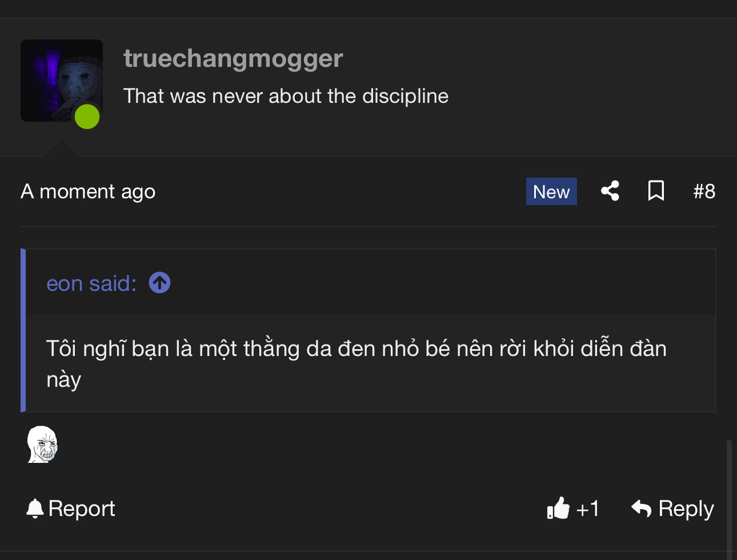Click the +1 like count
The width and height of the screenshot is (737, 560).
pos(587,509)
